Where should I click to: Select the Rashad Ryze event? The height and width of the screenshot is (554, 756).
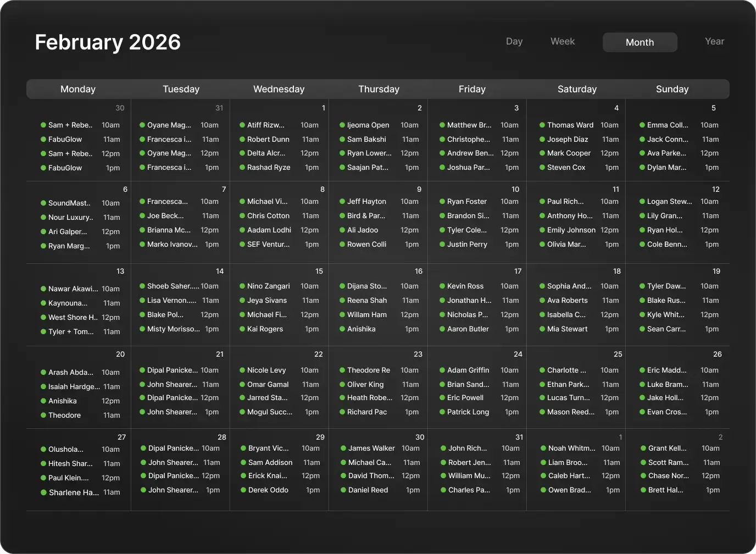coord(279,168)
